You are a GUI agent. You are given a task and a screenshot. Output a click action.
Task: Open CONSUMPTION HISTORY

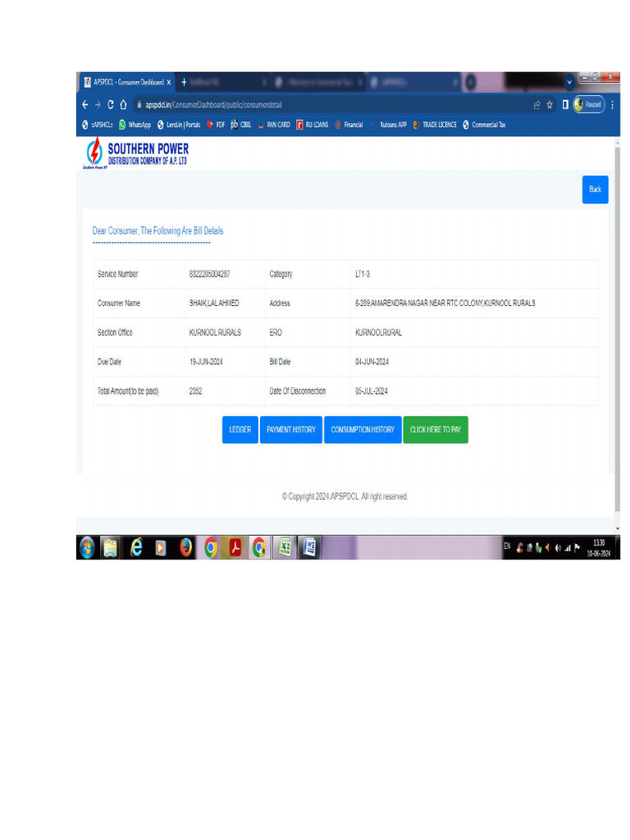[363, 430]
